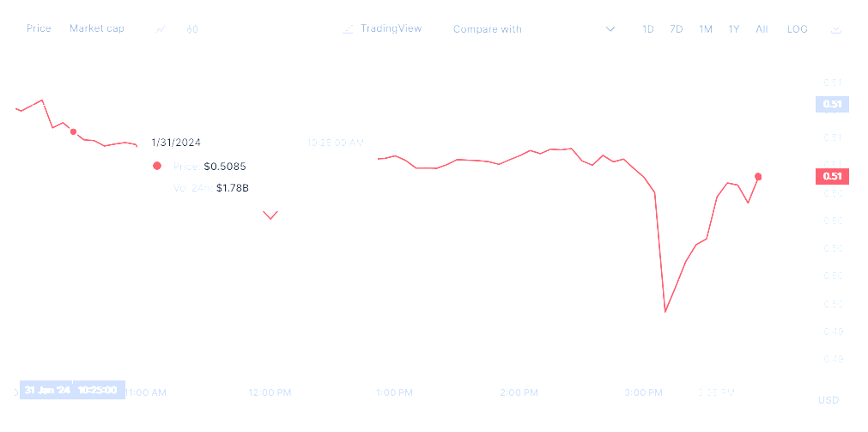Switch to the Price tab

(39, 28)
